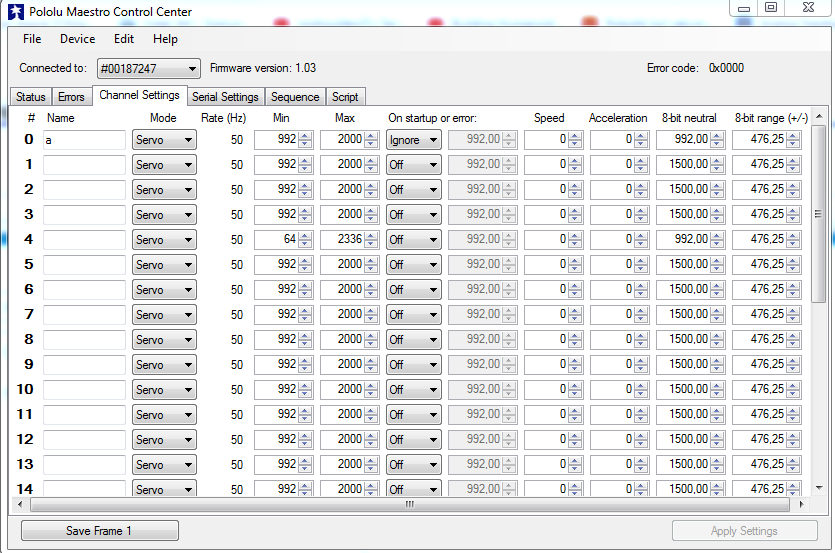Increase channel 2 Speed using spinner up arrow

point(576,186)
